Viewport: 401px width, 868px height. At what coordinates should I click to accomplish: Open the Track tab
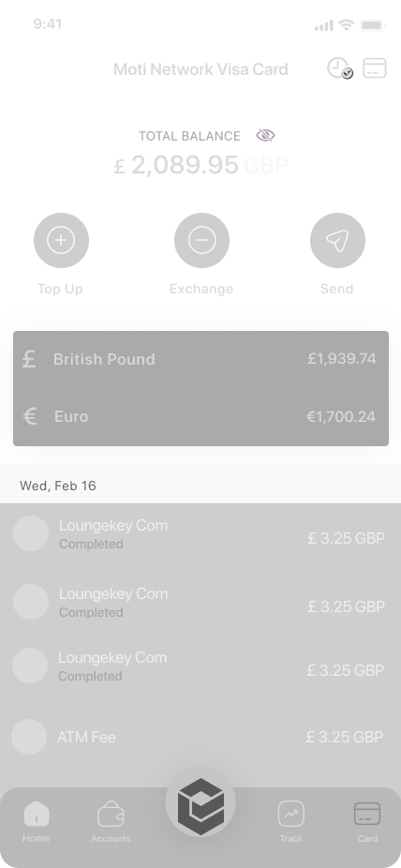pyautogui.click(x=291, y=822)
